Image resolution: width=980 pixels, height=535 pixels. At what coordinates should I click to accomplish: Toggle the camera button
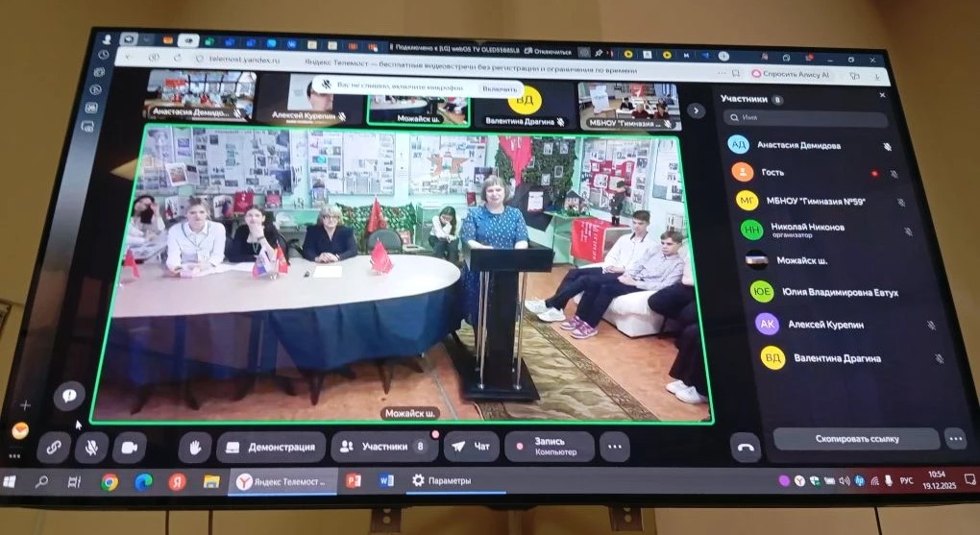tap(129, 447)
